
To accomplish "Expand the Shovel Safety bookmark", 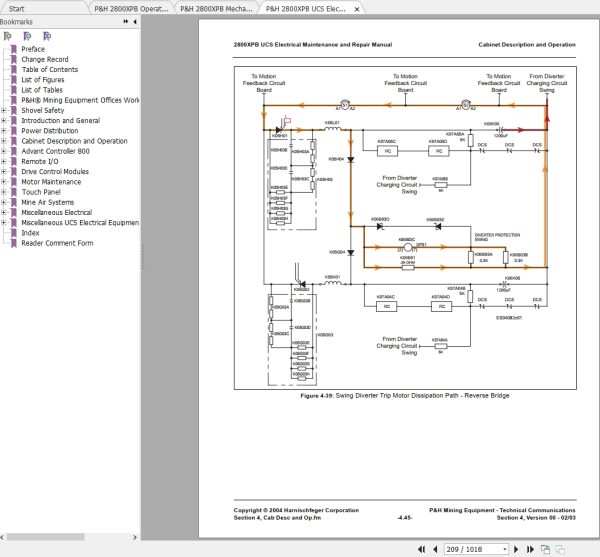I will pos(5,110).
